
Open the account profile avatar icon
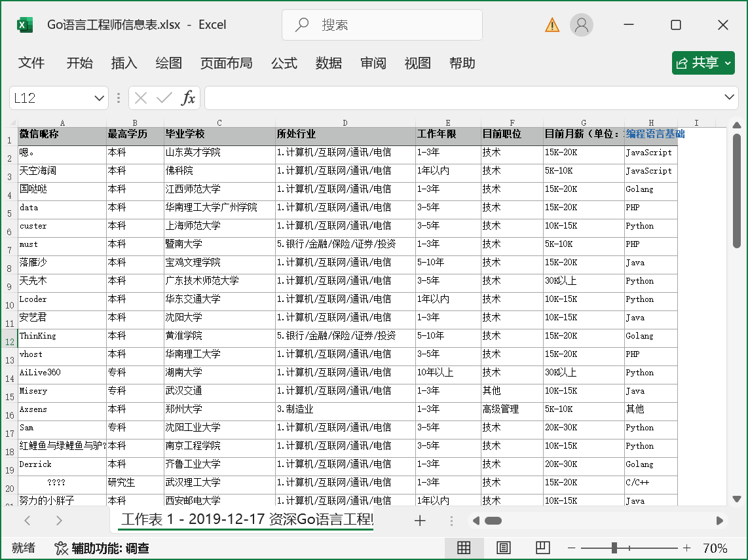click(x=582, y=24)
